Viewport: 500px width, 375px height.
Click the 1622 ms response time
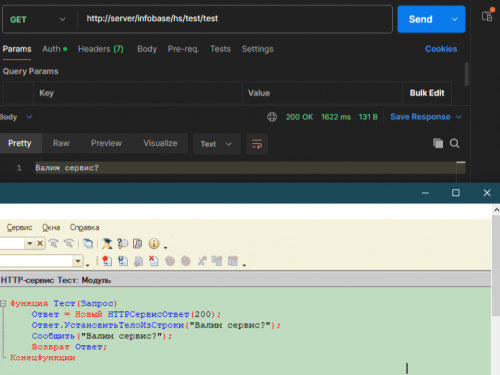coord(336,117)
